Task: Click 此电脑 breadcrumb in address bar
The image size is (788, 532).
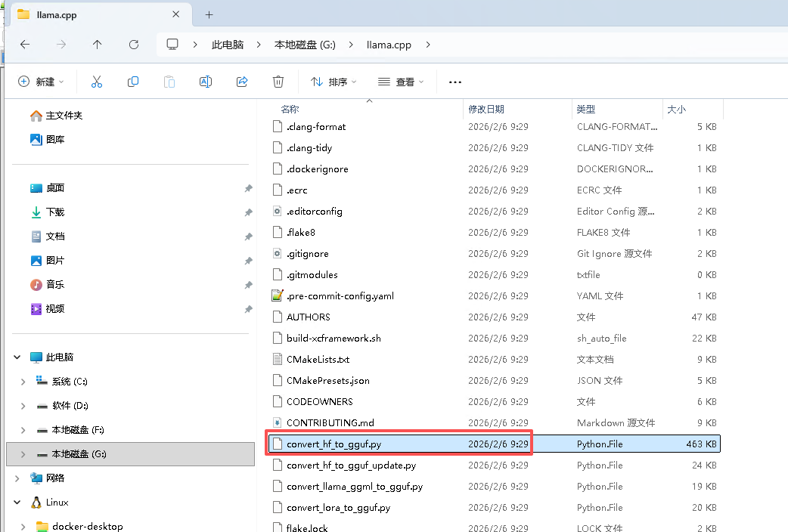Action: (227, 45)
